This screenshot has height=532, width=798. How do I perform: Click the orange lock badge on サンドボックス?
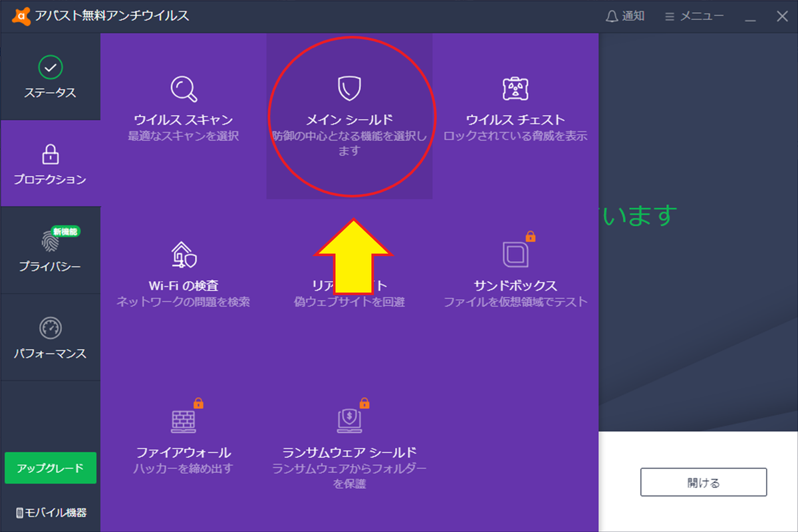pyautogui.click(x=531, y=236)
